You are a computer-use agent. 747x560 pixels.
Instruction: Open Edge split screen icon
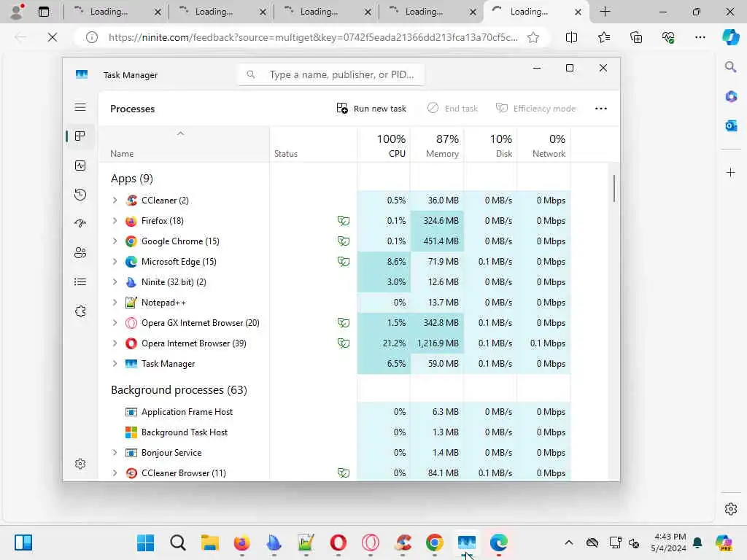571,37
